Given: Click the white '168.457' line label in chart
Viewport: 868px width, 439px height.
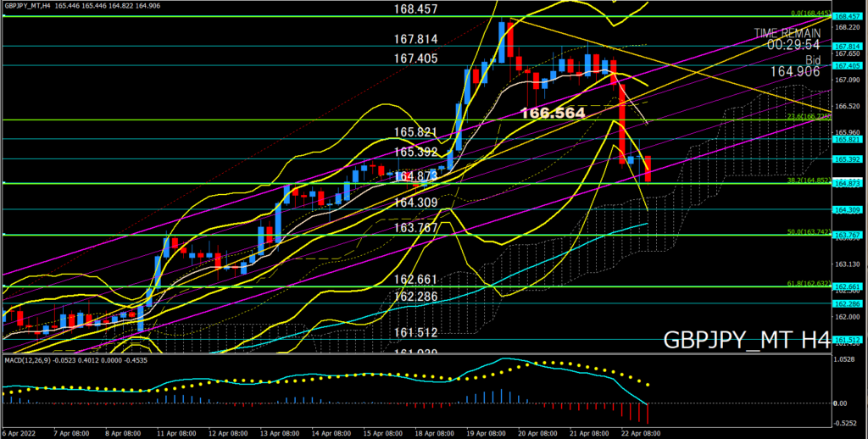Looking at the screenshot, I should coord(415,9).
